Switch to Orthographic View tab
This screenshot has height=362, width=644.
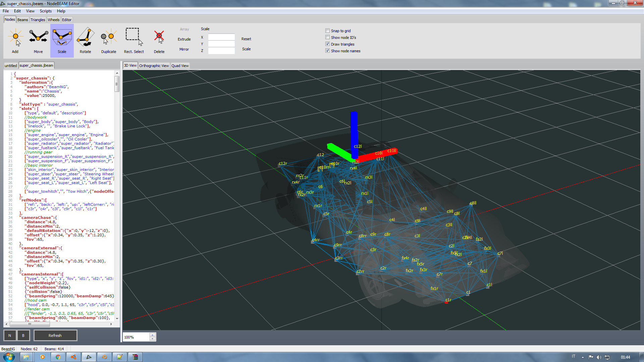tap(154, 66)
